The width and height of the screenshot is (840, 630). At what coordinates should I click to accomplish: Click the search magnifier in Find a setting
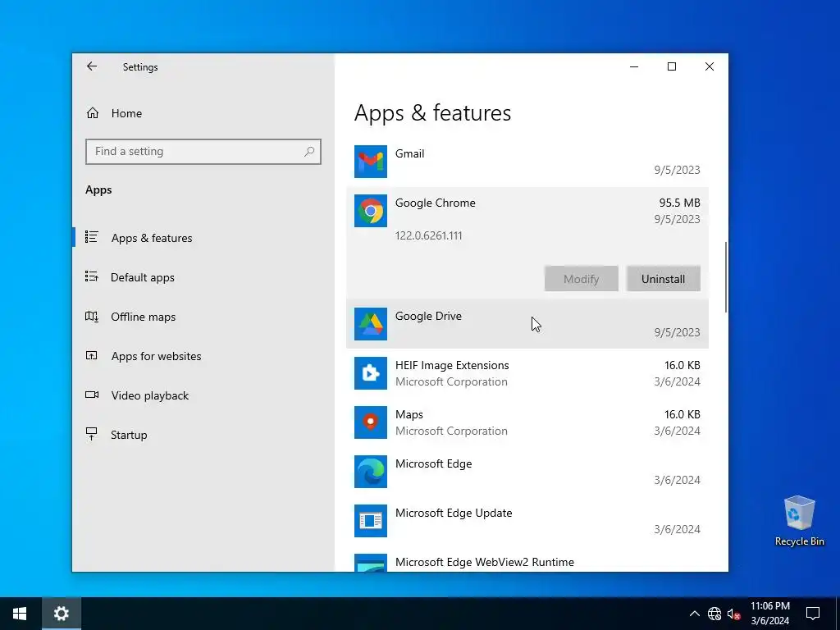click(309, 152)
